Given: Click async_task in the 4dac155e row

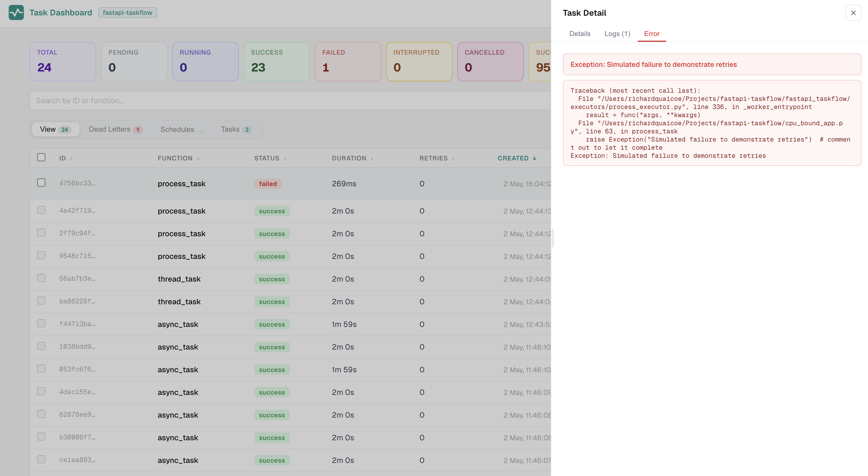Looking at the screenshot, I should tap(178, 392).
